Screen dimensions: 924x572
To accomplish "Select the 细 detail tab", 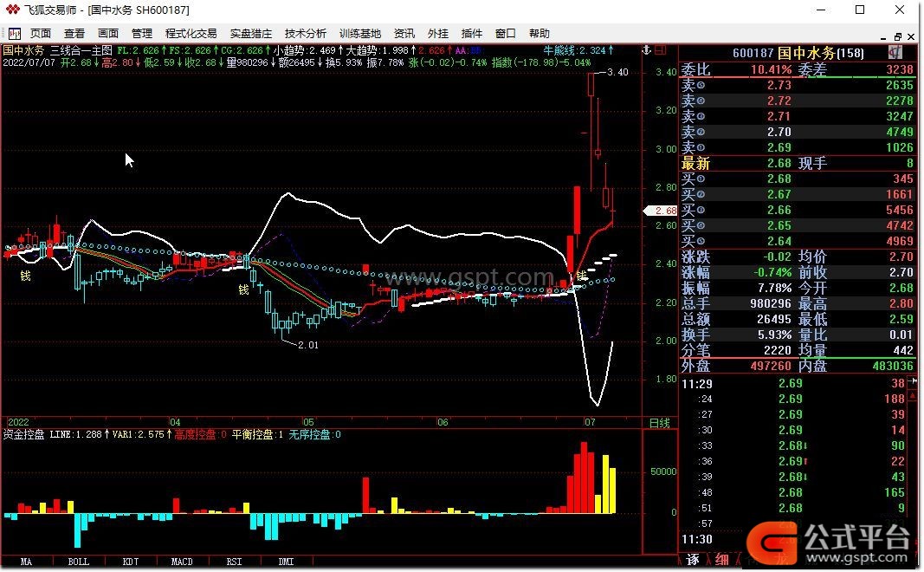I will tap(722, 560).
